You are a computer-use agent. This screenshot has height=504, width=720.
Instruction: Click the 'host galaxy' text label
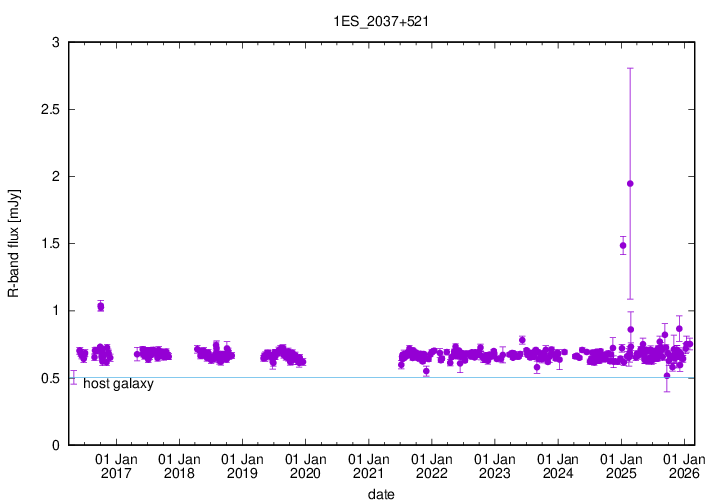118,383
